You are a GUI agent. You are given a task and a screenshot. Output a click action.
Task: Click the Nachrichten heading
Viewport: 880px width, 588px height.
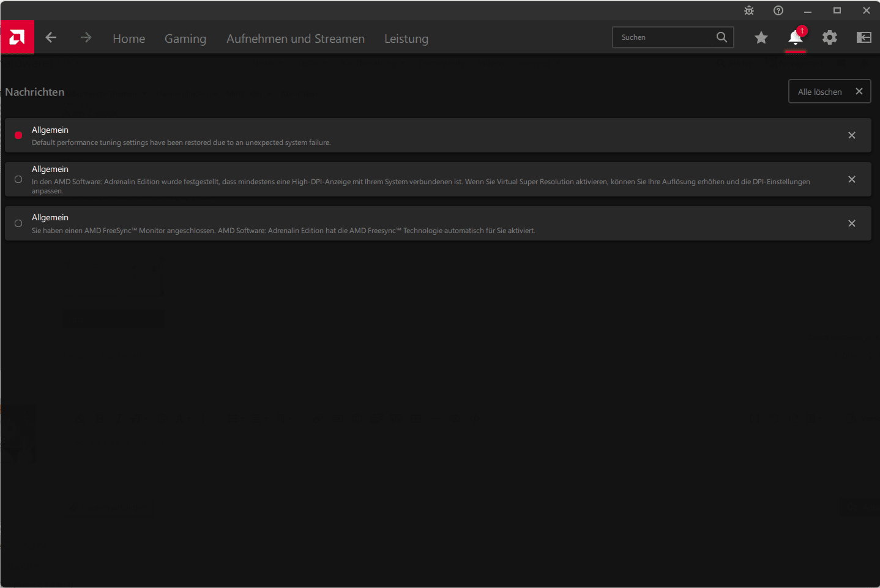click(x=35, y=92)
